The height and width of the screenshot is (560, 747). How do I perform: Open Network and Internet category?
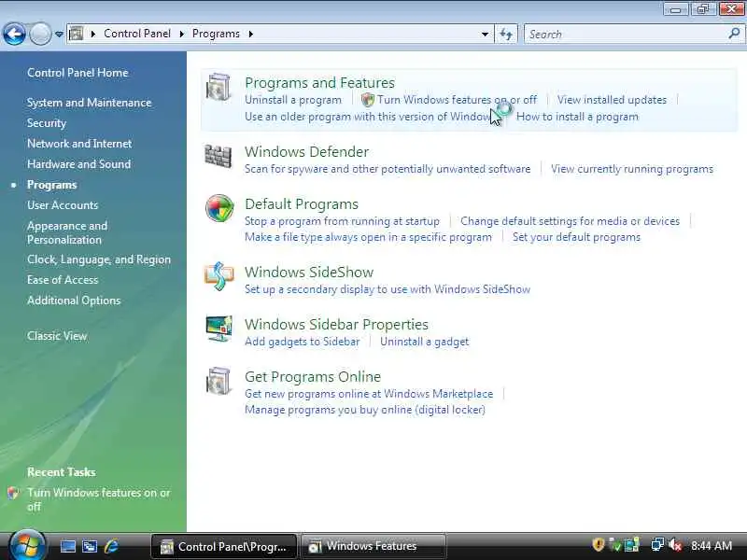79,144
